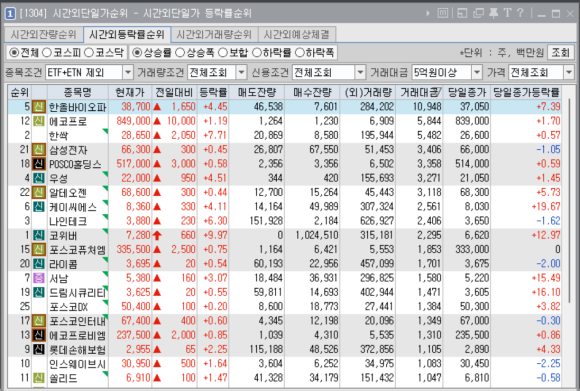Image resolution: width=580 pixels, height=391 pixels.
Task: Click the 조회 search button
Action: click(x=561, y=53)
